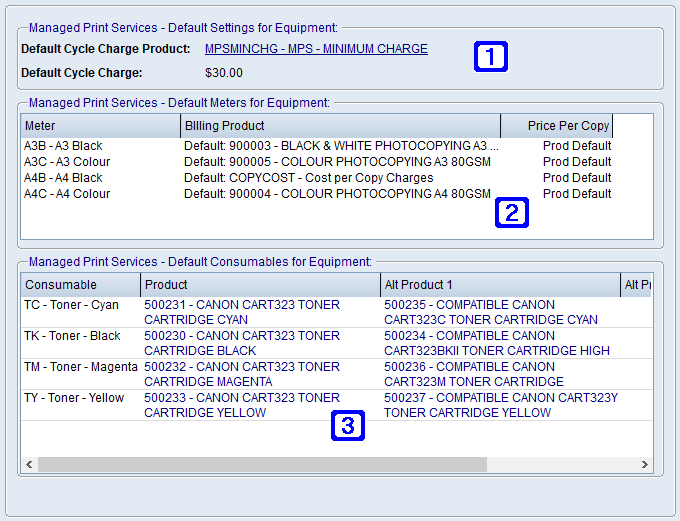The height and width of the screenshot is (521, 680).
Task: Open product 500233 Canon CART323 Yellow
Action: 242,405
